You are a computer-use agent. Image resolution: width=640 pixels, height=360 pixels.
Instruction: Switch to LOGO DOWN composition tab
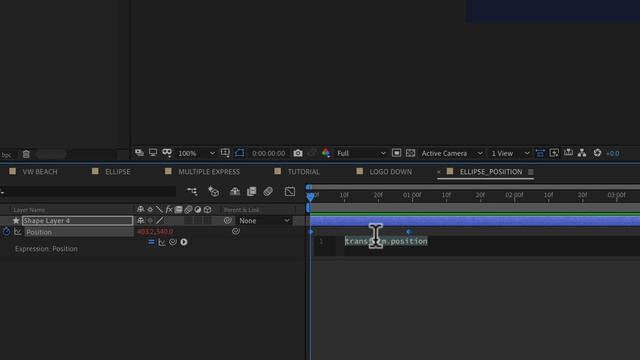391,172
